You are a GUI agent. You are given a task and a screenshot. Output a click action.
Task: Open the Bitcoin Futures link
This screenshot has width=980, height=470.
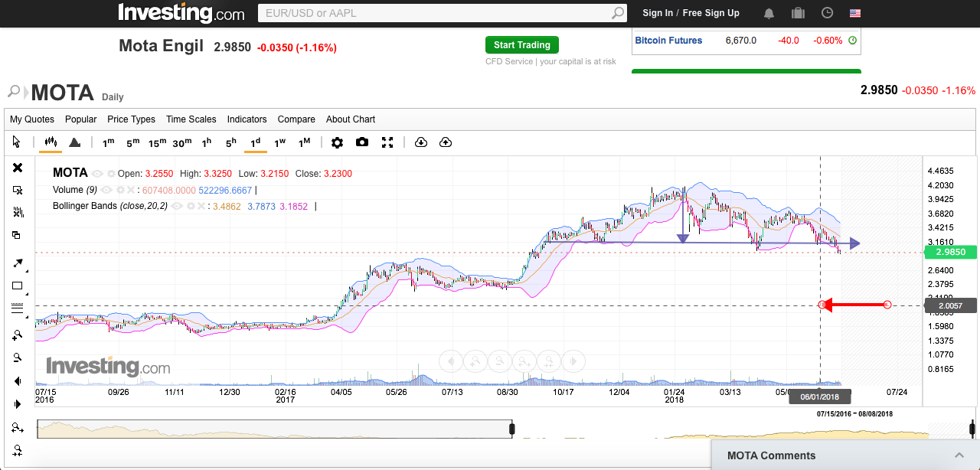(x=668, y=41)
